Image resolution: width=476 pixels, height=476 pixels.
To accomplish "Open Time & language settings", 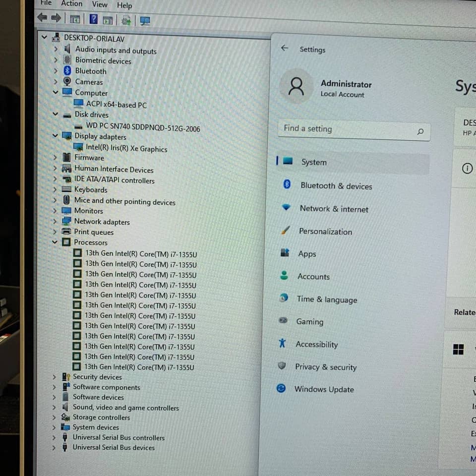I will click(327, 299).
